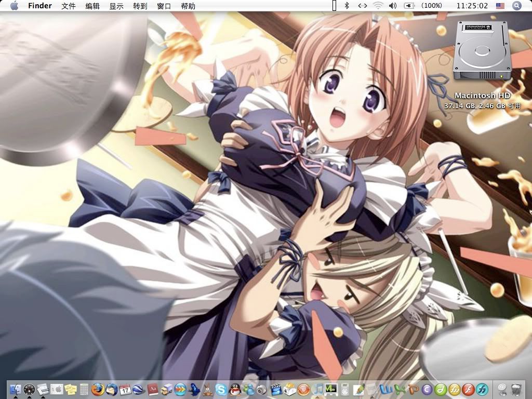Launch Flash red icon
Screen dimensions: 532x399
pos(468,389)
